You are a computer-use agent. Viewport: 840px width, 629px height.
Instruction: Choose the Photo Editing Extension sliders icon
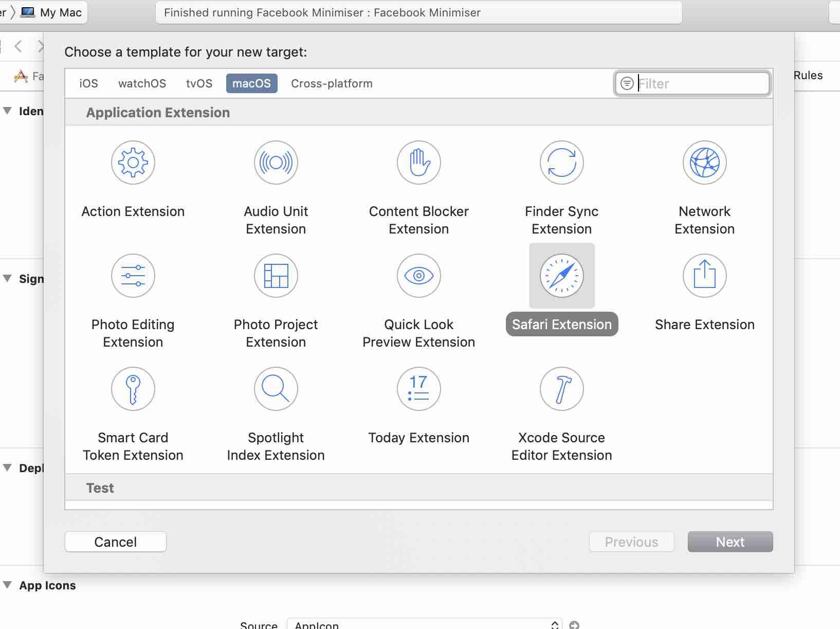(133, 276)
